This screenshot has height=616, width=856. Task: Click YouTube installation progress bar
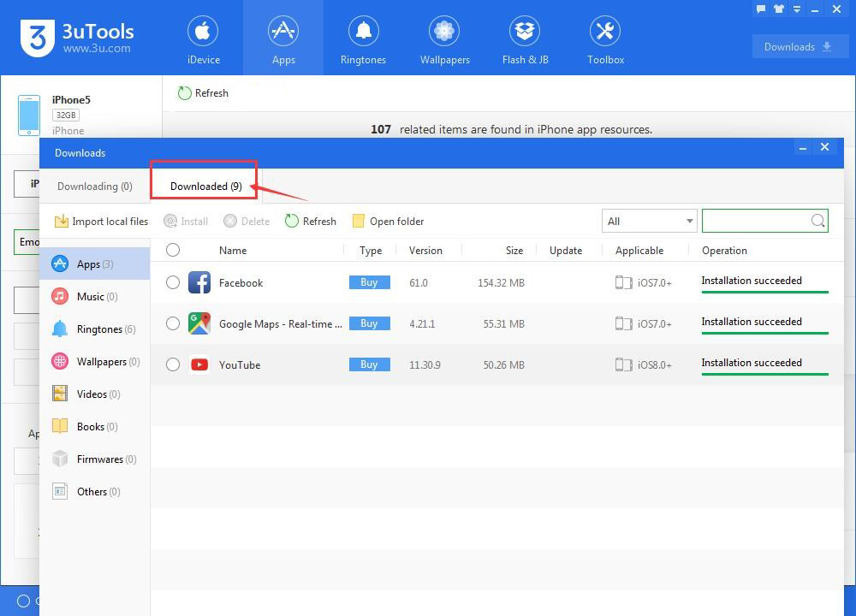coord(764,374)
